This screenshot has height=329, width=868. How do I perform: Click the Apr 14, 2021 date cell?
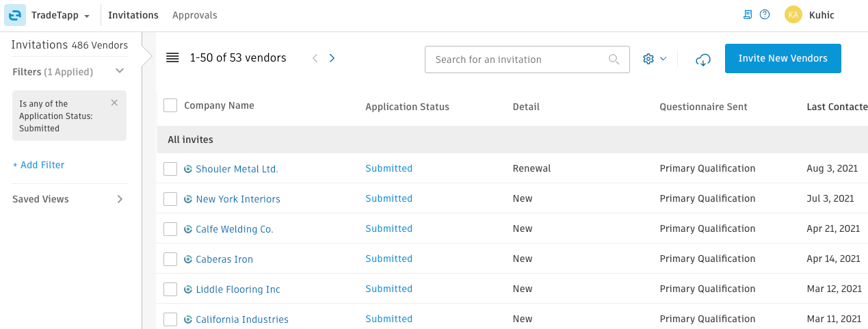point(833,259)
